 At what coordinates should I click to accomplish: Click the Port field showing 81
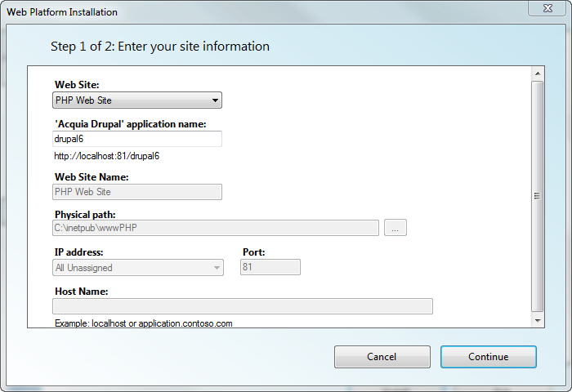click(270, 267)
